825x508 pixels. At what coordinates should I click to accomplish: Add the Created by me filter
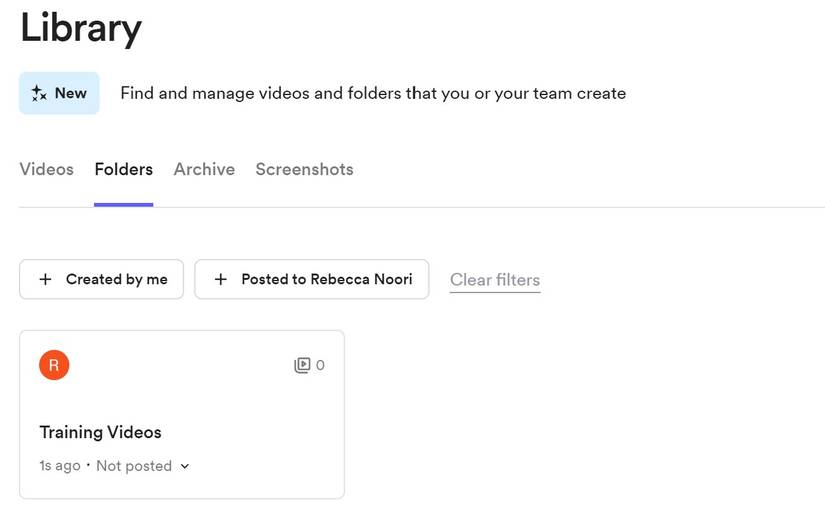point(102,279)
